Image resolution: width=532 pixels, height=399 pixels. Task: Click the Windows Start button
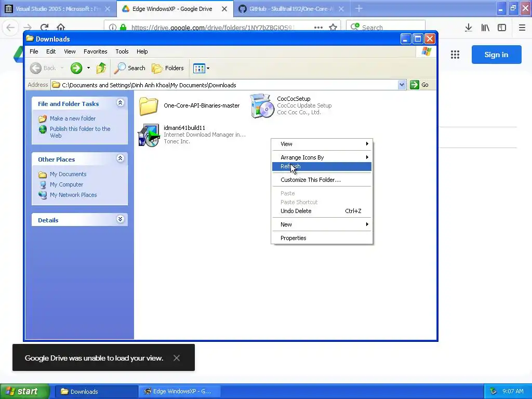point(25,392)
